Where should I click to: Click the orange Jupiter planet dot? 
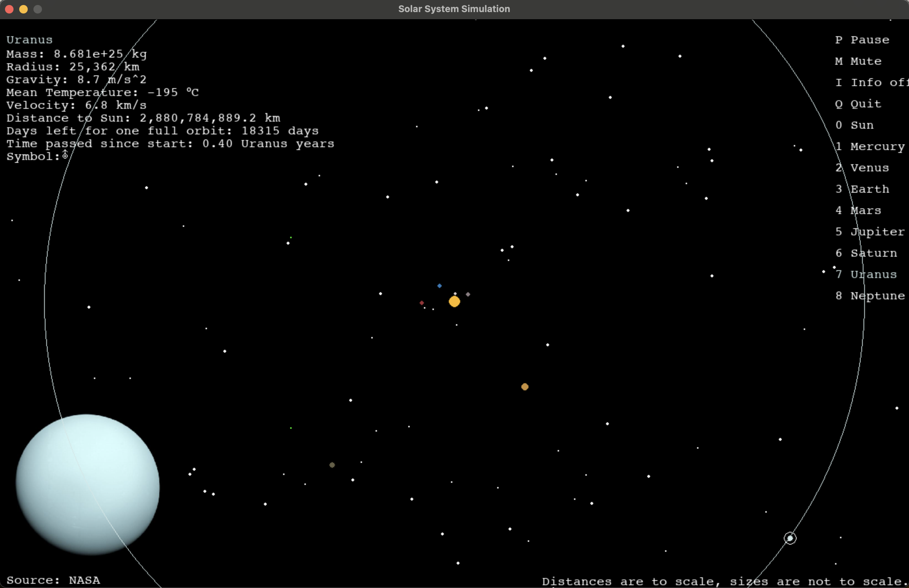[525, 387]
